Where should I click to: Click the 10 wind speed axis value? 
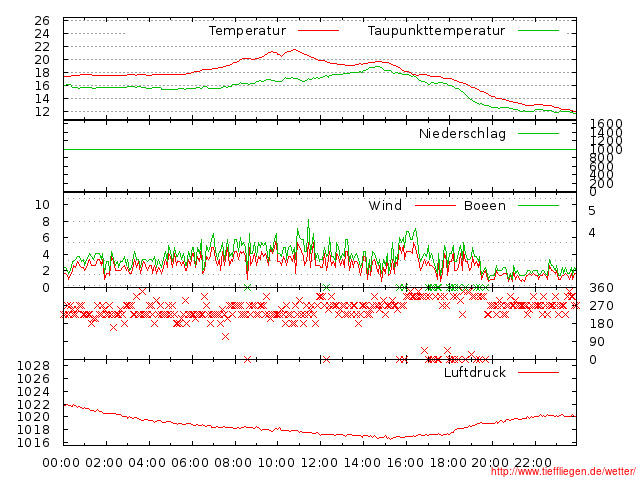(x=42, y=205)
